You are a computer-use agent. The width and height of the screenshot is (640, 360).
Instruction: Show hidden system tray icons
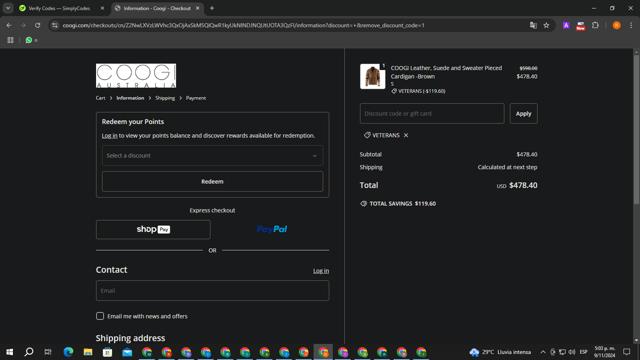click(543, 352)
